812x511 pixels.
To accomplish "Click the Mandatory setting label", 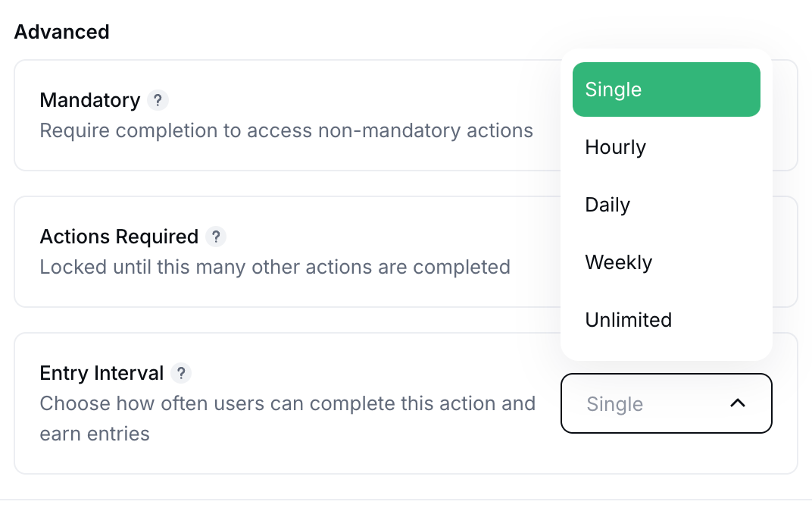I will (x=89, y=100).
